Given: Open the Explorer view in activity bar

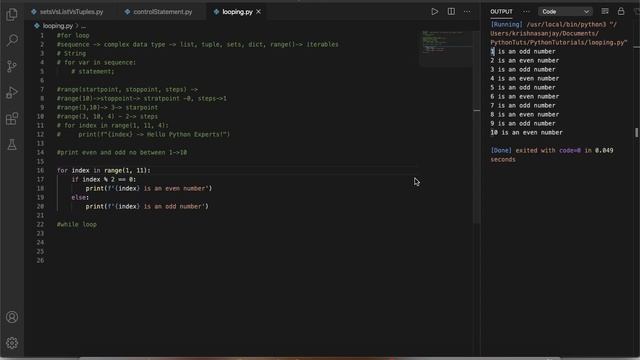Looking at the screenshot, I should point(12,14).
